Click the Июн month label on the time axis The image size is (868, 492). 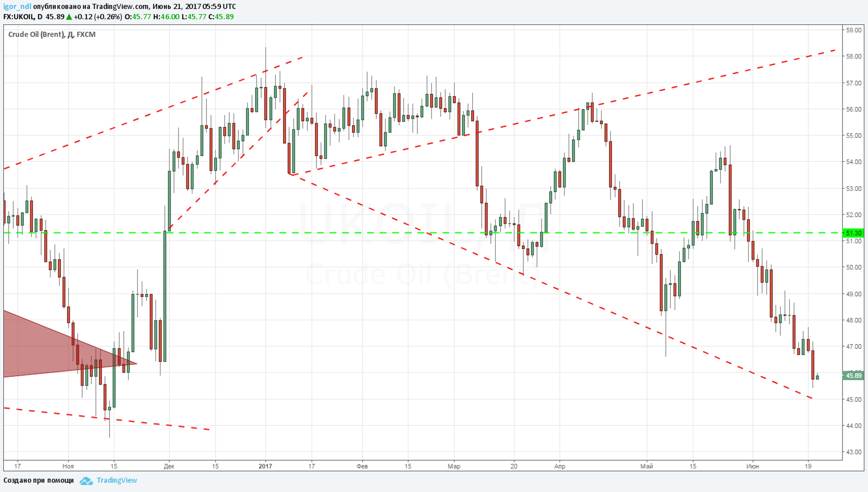752,466
